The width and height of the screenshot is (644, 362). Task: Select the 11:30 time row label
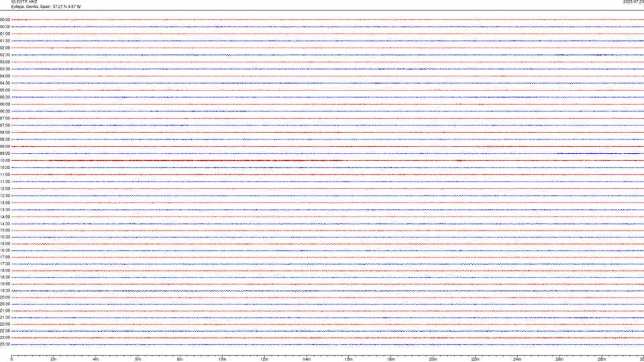click(5, 182)
